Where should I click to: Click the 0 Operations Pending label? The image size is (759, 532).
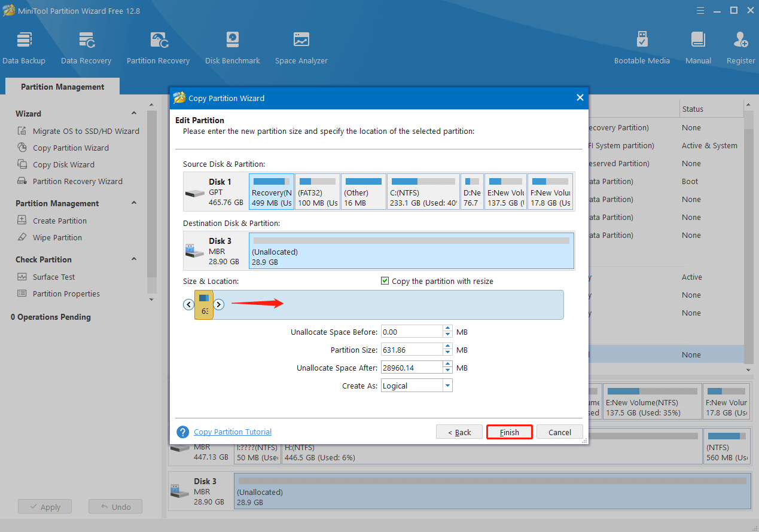[51, 317]
